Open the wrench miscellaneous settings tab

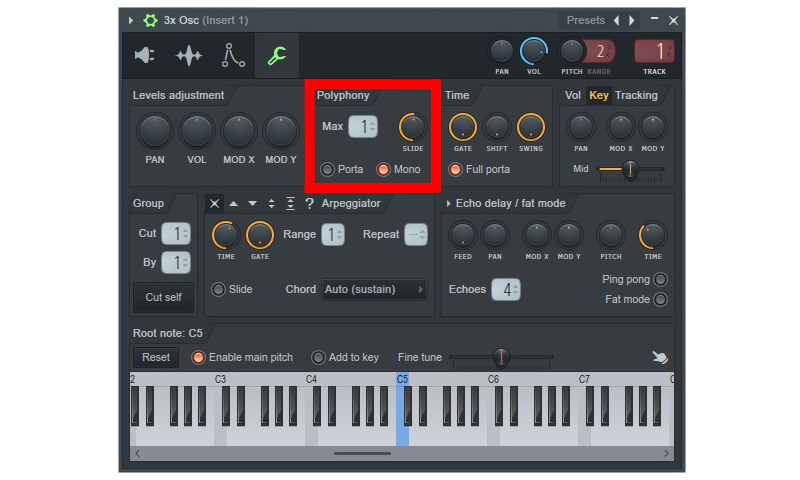point(277,56)
